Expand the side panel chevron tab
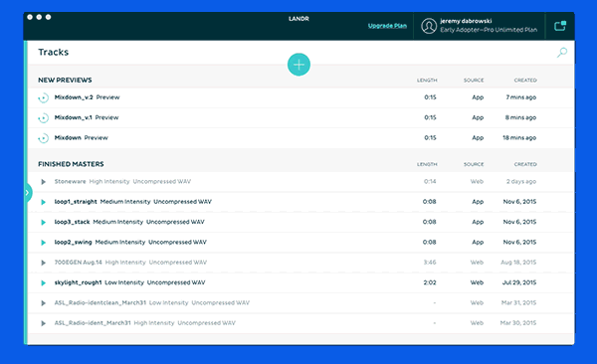 coord(28,193)
